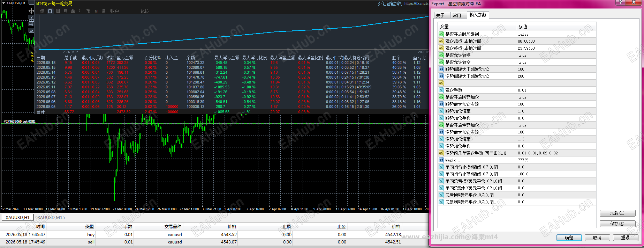Confirm the dialog with the 确定 button
This screenshot has width=644, height=248.
click(x=569, y=238)
